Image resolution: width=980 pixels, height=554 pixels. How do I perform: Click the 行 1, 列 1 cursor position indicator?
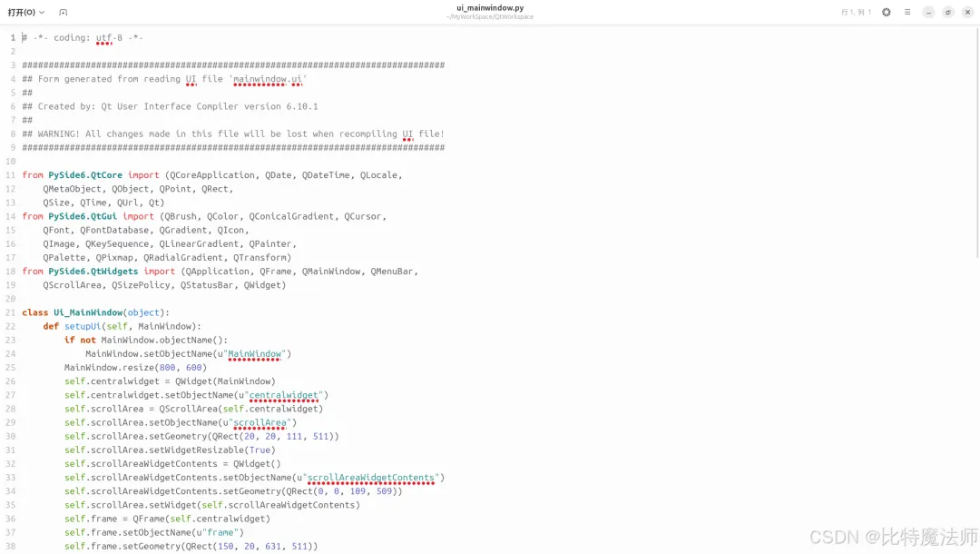tap(856, 12)
